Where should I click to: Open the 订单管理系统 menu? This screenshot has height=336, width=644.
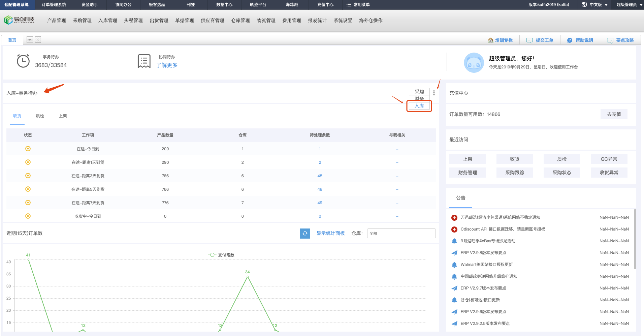[53, 5]
